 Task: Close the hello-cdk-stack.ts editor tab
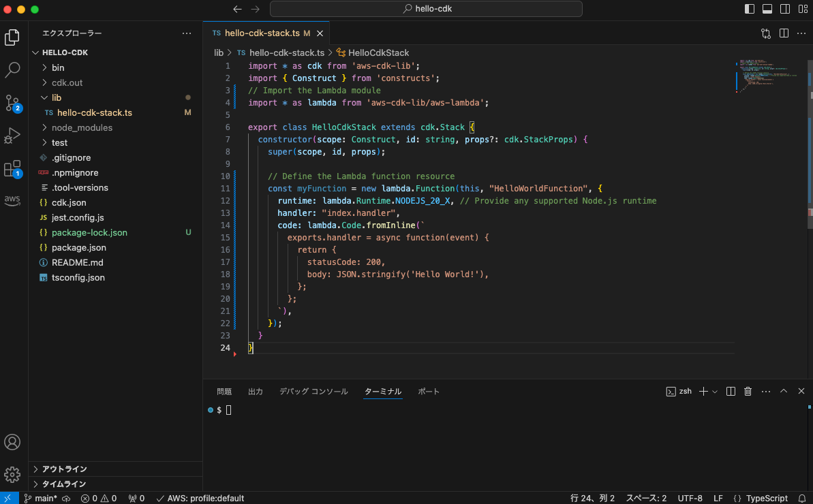pos(320,33)
